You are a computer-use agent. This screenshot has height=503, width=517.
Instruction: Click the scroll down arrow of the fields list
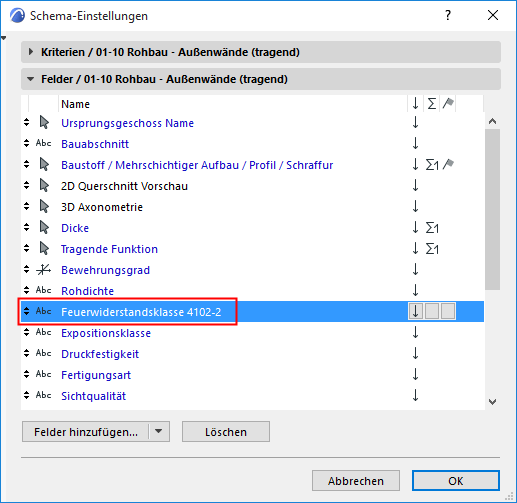pyautogui.click(x=492, y=402)
